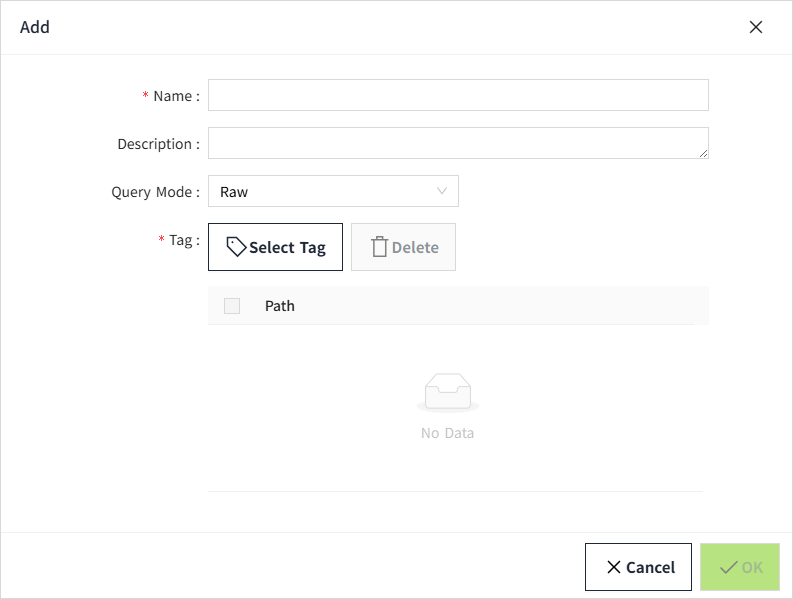Click the No Data placeholder text
The height and width of the screenshot is (599, 793).
point(447,433)
